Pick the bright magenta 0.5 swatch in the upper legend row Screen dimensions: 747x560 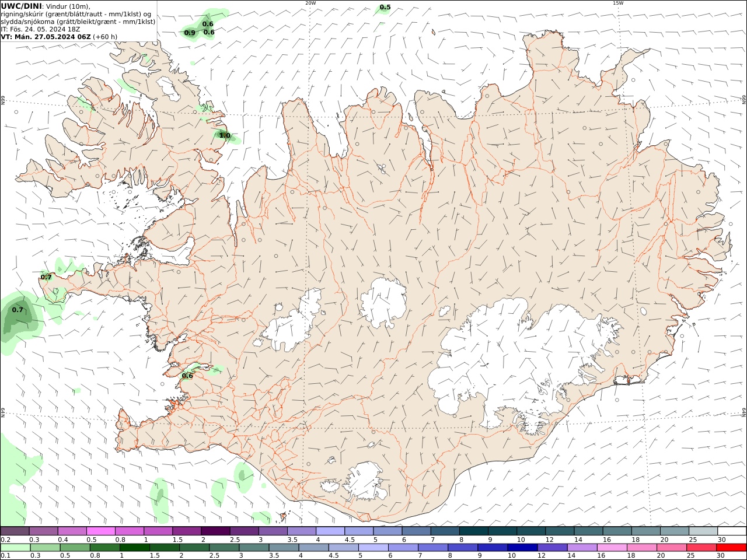click(x=100, y=531)
